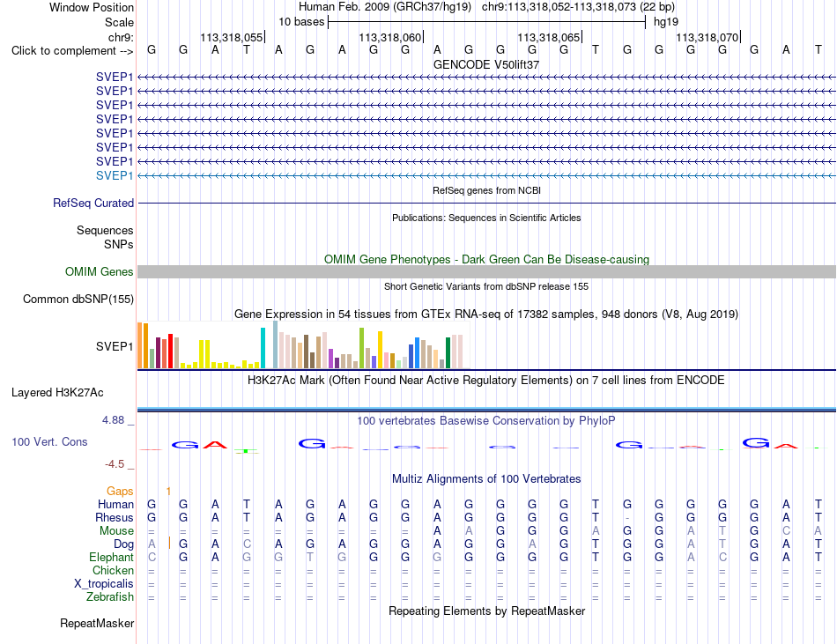The height and width of the screenshot is (644, 837).
Task: Click the '10 bases' scale bar label
Action: [x=301, y=22]
